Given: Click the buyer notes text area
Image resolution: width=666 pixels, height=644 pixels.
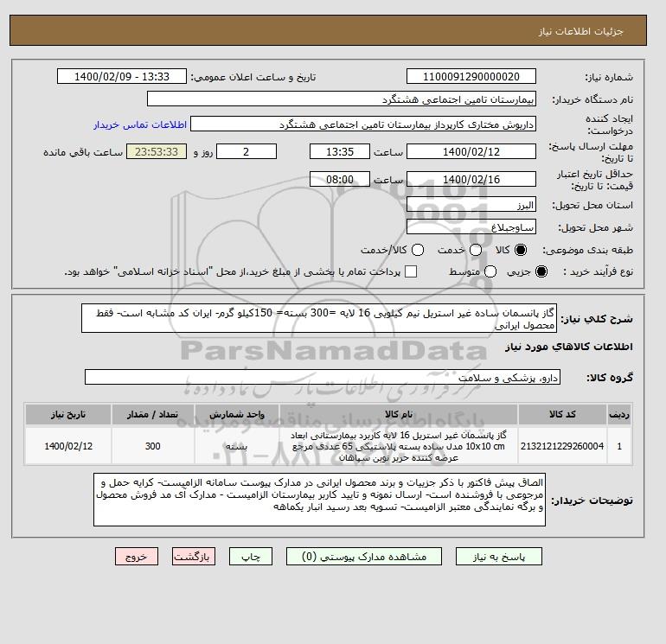Looking at the screenshot, I should point(319,501).
